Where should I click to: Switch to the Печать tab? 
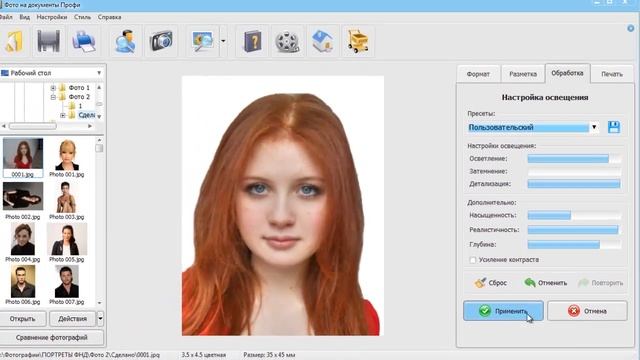click(x=612, y=74)
